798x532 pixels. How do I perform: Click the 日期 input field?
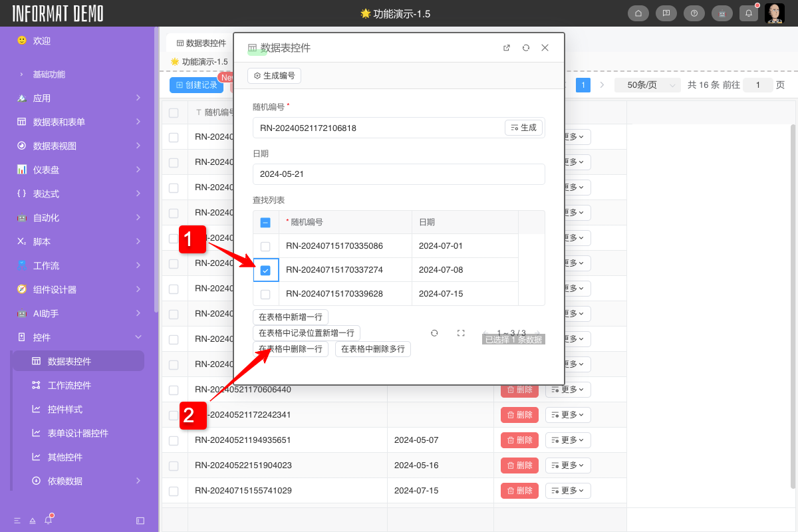pos(398,174)
